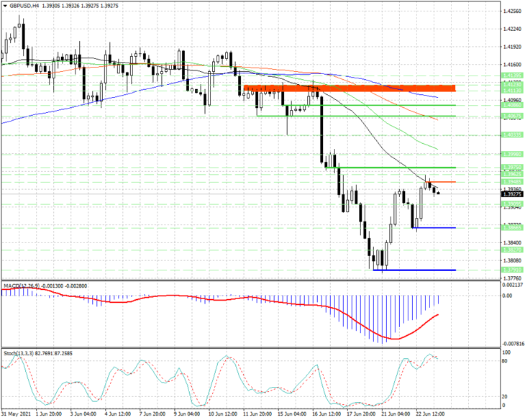Screen dimensions: 525x420
Task: Select the 1.41395 price level label
Action: click(512, 76)
